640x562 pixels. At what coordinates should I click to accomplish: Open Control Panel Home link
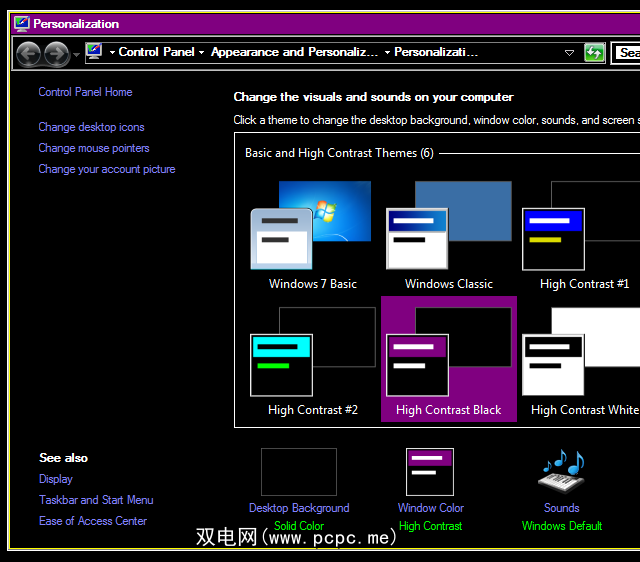[x=85, y=92]
